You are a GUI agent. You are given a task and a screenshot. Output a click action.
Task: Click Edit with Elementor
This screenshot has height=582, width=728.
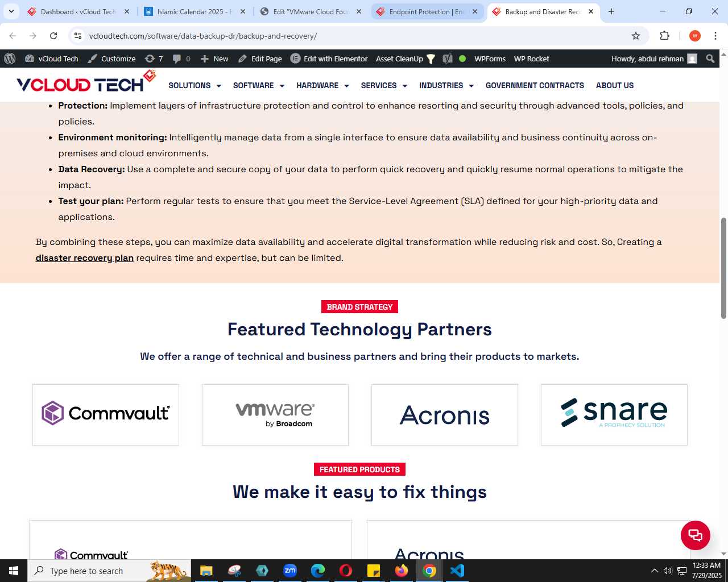[x=329, y=59]
